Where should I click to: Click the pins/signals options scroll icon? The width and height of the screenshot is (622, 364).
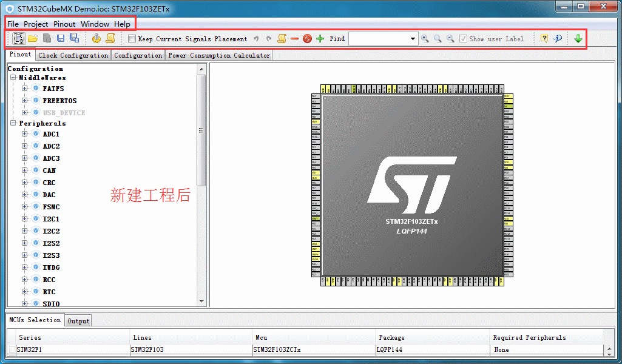282,38
